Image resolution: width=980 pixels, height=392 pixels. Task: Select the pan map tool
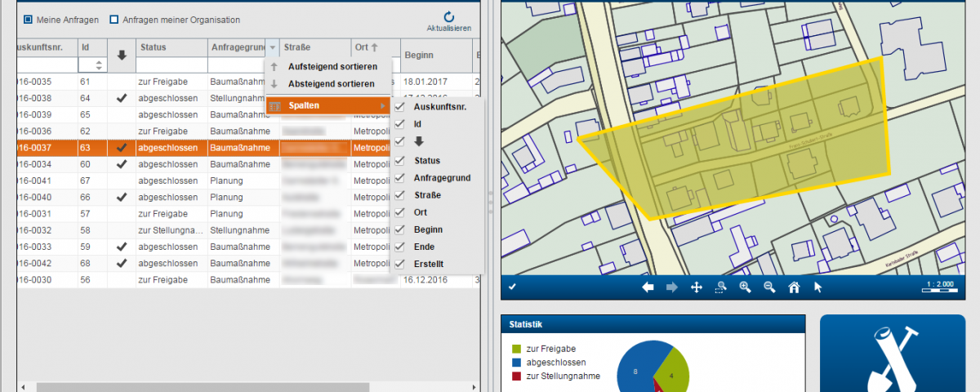[697, 287]
